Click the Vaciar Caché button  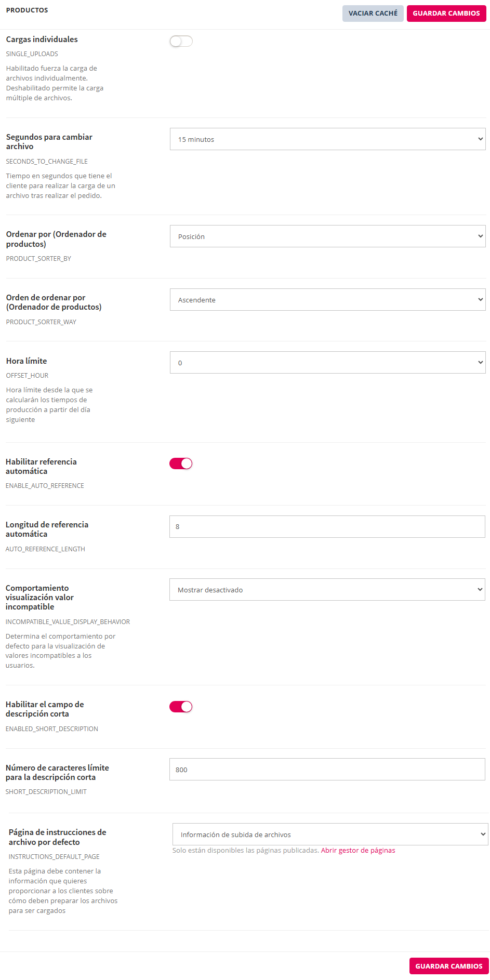373,14
